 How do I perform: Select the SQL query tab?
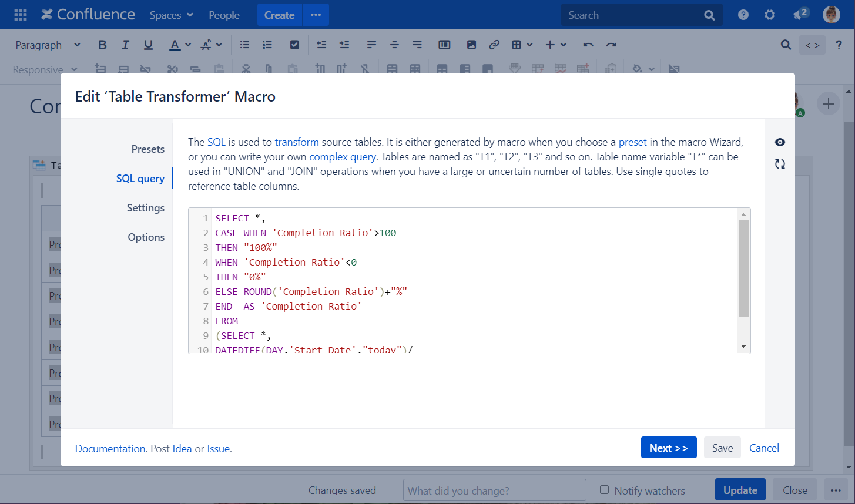140,179
